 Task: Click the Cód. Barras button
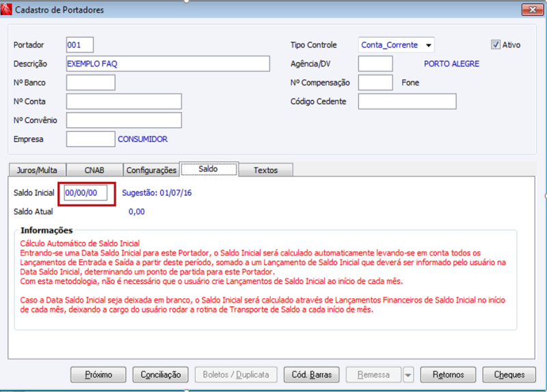[312, 374]
